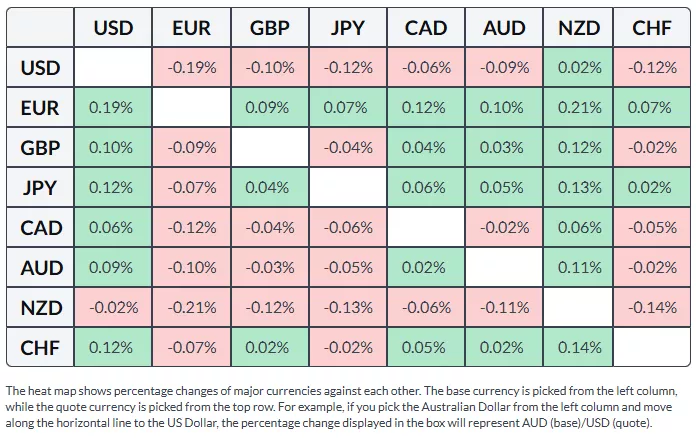Select NZD row, CHF column cell showing -0.14%
This screenshot has width=696, height=438.
pos(652,308)
